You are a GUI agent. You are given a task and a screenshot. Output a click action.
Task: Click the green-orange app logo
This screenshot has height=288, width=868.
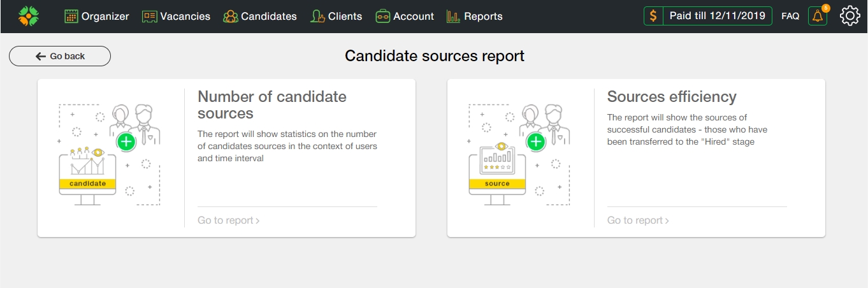click(29, 17)
